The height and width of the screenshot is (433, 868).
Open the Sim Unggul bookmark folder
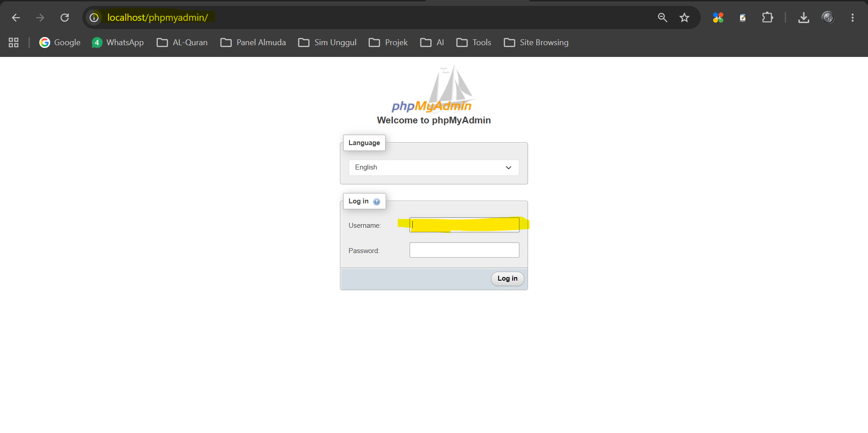pos(327,42)
